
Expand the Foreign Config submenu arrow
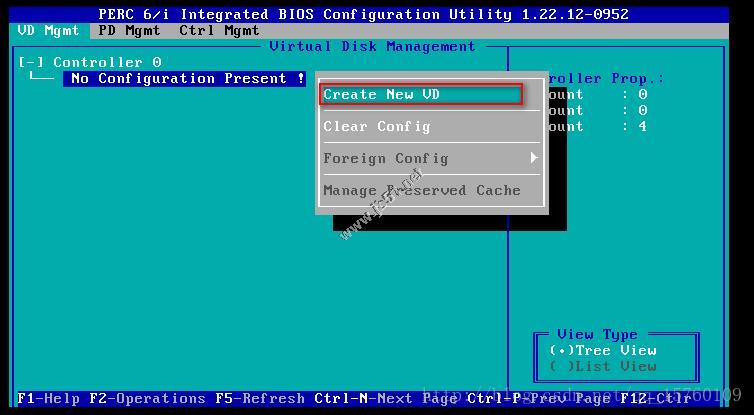click(534, 158)
